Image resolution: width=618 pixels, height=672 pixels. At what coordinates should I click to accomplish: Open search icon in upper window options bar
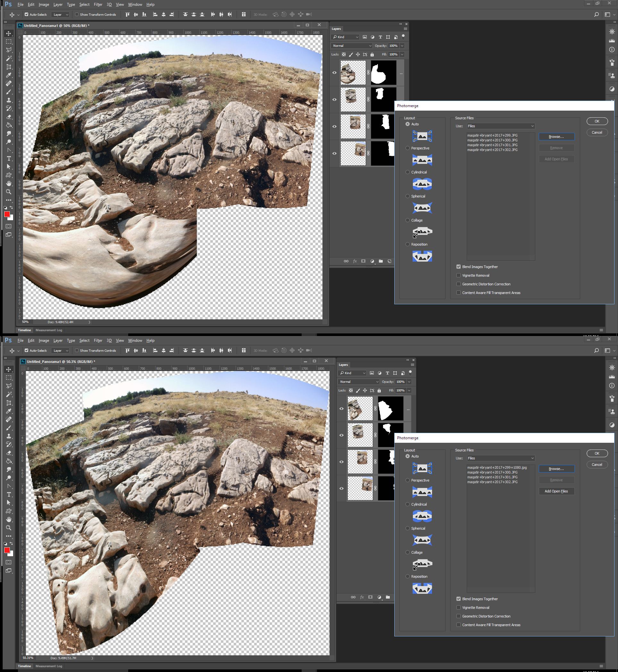[596, 14]
